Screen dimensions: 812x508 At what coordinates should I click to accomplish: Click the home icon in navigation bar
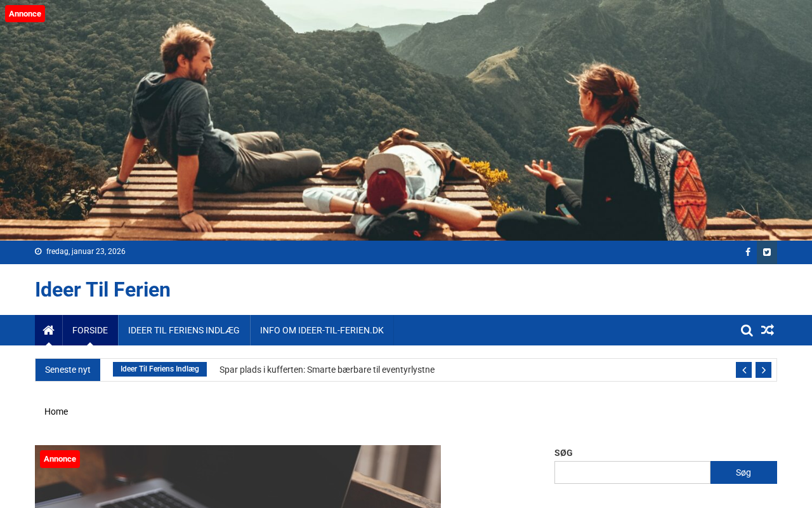(48, 330)
